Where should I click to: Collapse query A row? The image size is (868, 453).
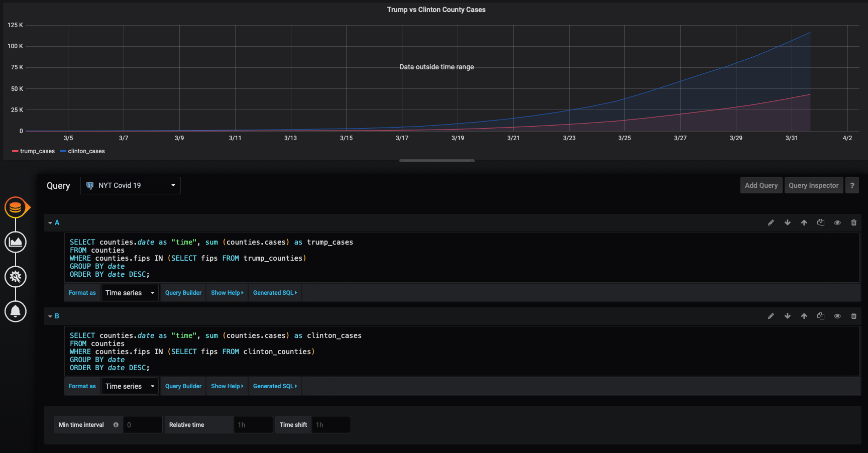50,223
